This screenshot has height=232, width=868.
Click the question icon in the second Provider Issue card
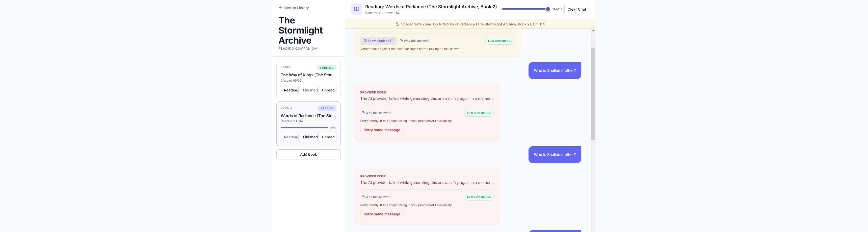[363, 197]
